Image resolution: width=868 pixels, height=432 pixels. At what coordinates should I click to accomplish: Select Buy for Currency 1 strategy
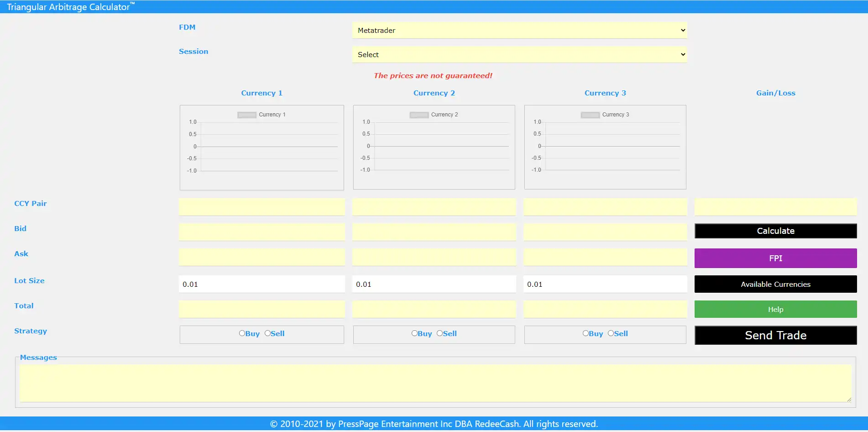pyautogui.click(x=242, y=333)
